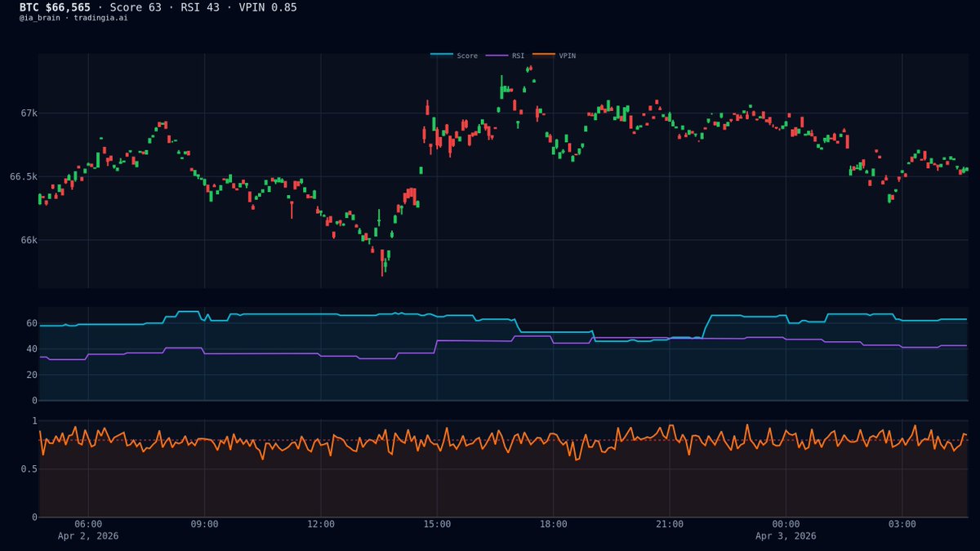Toggle the RSI series in the legend

tap(506, 56)
